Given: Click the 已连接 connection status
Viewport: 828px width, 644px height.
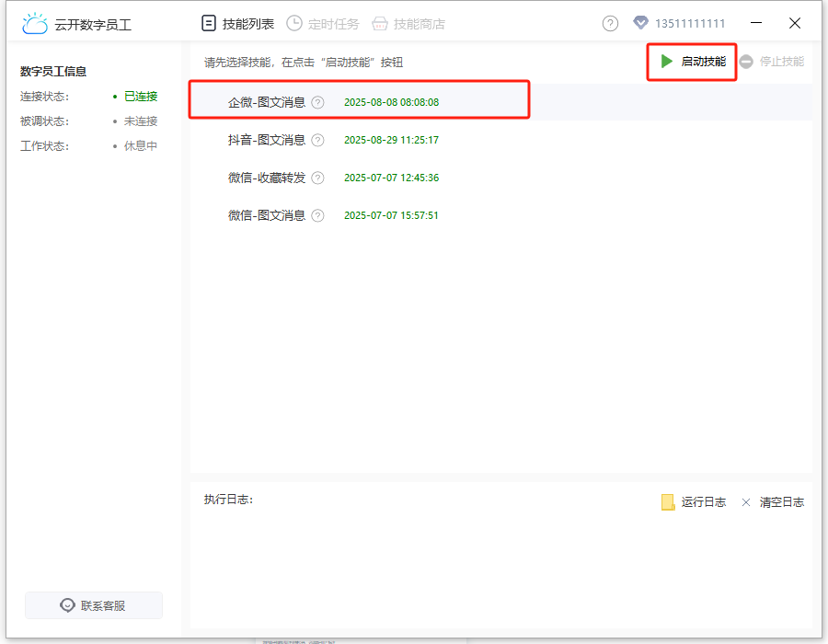Looking at the screenshot, I should pos(141,97).
